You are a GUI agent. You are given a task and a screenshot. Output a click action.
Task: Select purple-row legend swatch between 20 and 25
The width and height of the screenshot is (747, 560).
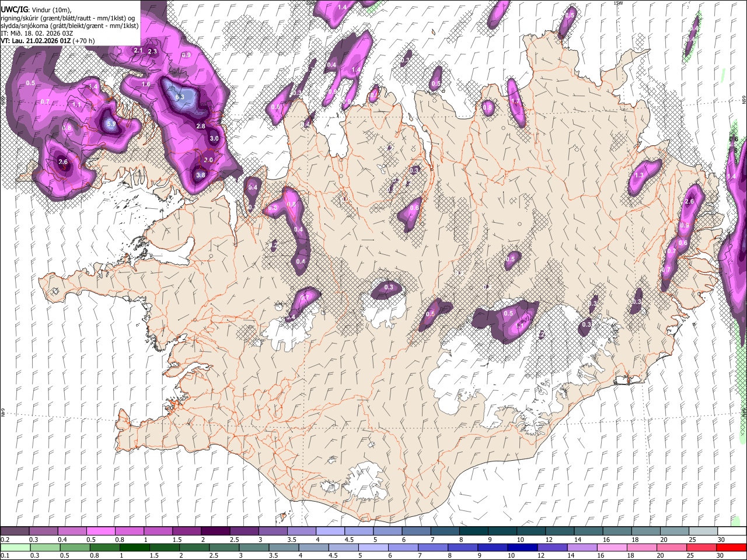coord(675,531)
